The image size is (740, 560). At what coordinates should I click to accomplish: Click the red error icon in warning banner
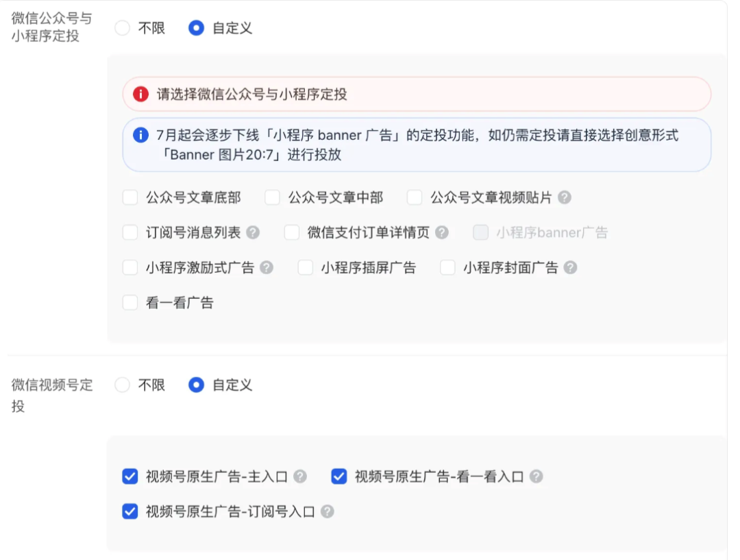140,94
